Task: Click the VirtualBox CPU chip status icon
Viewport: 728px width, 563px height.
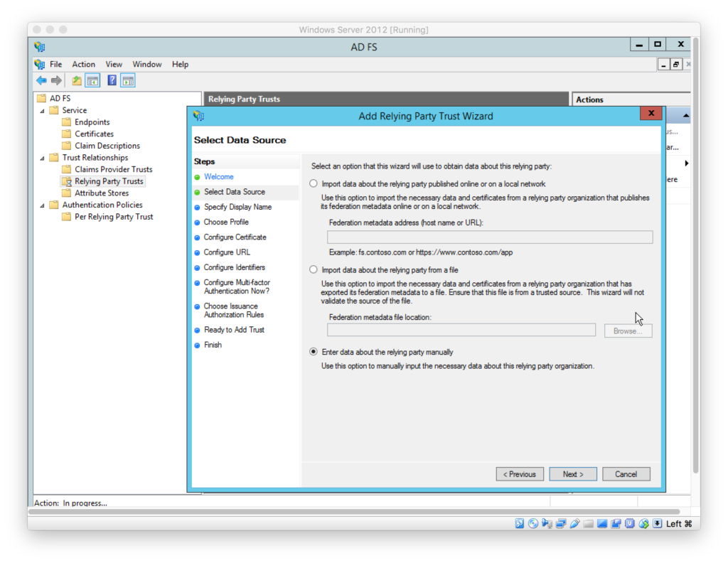Action: [630, 524]
